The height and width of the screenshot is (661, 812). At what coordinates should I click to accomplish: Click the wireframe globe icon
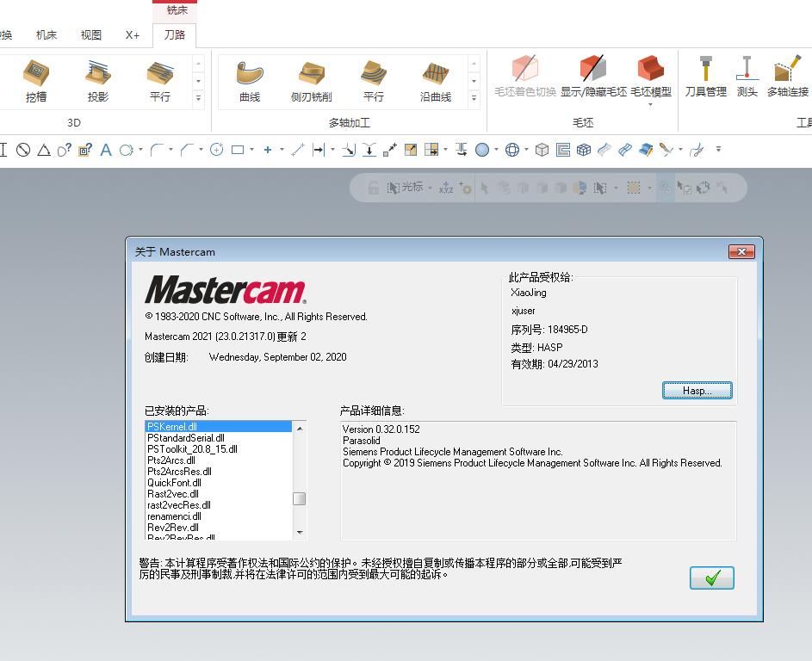[512, 150]
